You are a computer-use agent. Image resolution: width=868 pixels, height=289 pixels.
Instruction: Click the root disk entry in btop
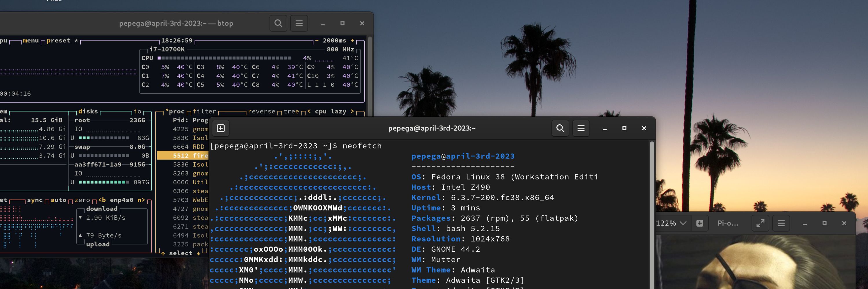[x=82, y=120]
